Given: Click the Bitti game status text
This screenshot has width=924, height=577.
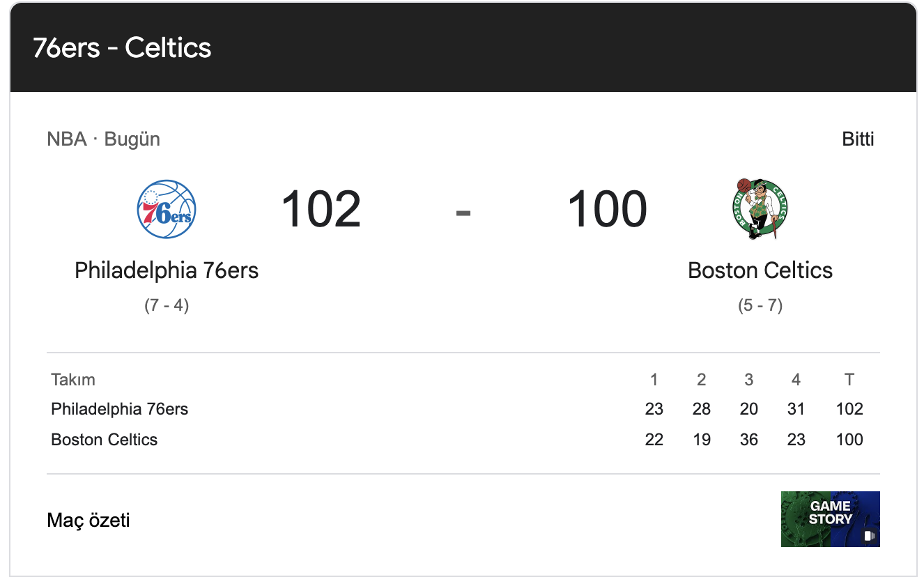Looking at the screenshot, I should 858,139.
